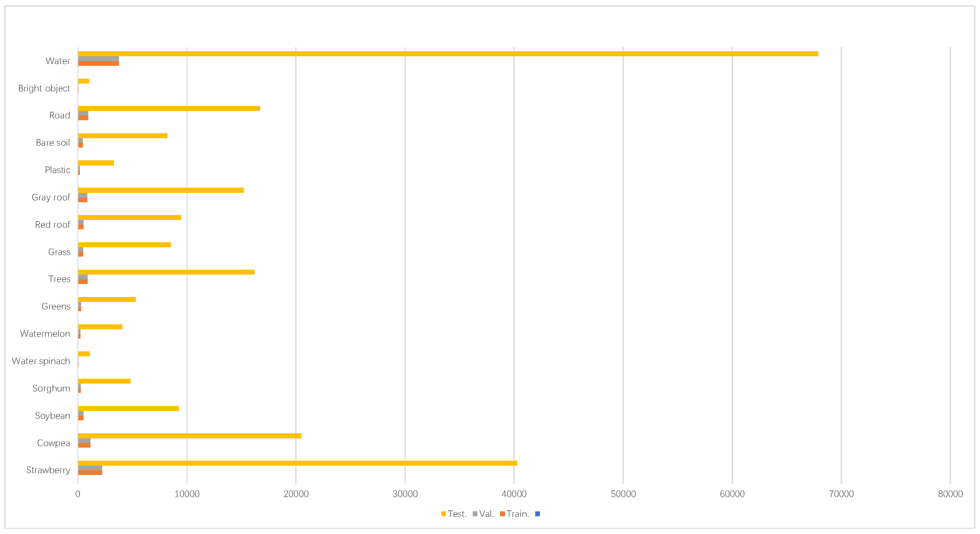
Task: Click the gray Val. legend swatch
Action: pos(475,514)
